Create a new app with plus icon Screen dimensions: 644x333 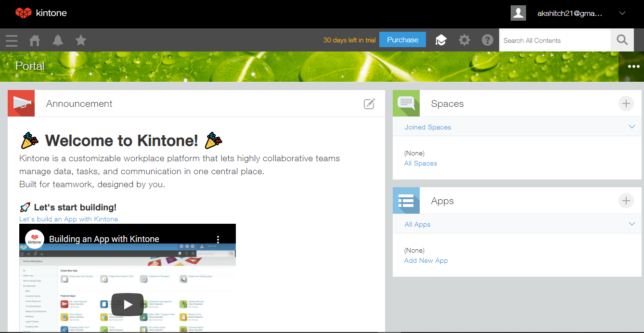click(626, 201)
